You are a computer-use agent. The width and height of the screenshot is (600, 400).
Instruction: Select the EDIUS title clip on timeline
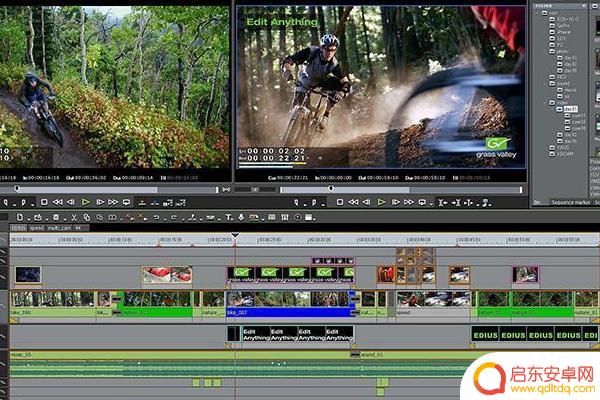[x=534, y=335]
